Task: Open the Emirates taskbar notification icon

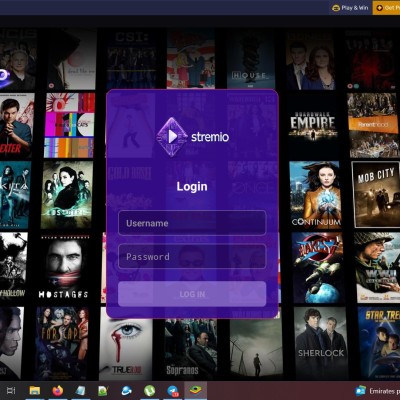Action: point(361,391)
